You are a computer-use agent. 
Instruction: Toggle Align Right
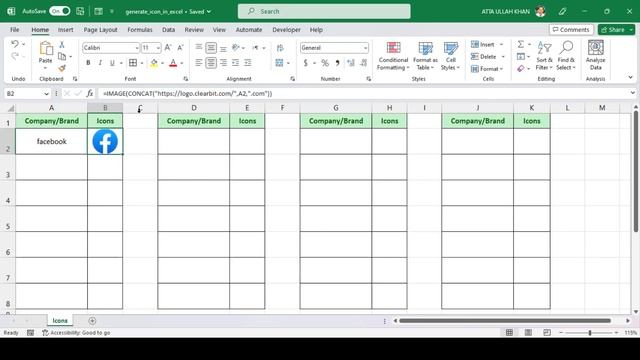(223, 63)
